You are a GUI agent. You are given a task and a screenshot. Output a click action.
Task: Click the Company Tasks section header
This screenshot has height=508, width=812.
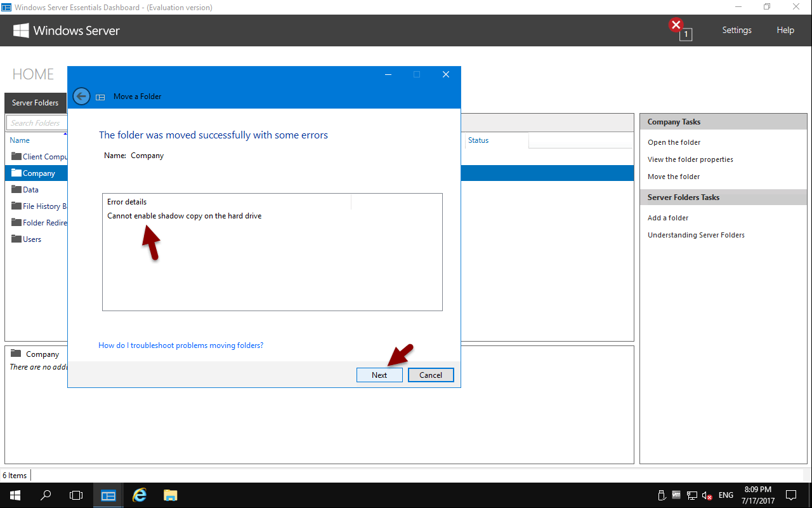point(723,122)
